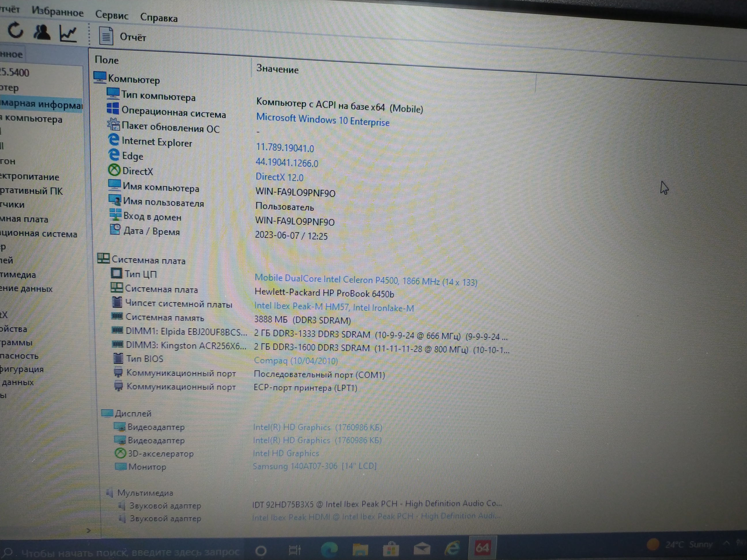747x560 pixels.
Task: Click the Refresh toolbar icon
Action: click(x=16, y=30)
